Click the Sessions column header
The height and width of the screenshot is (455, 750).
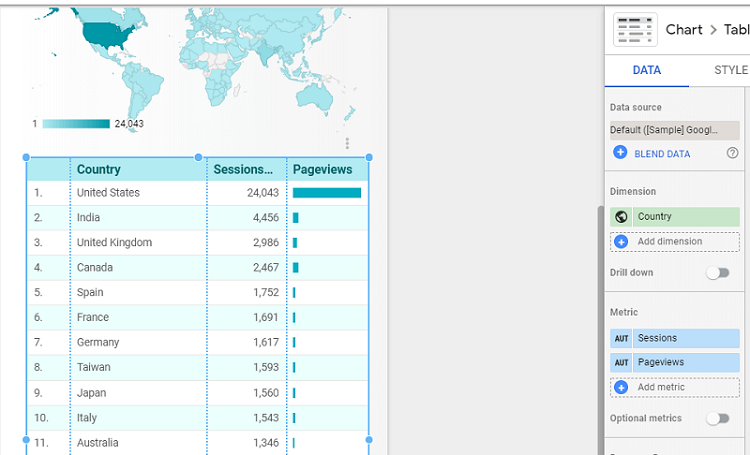click(243, 169)
